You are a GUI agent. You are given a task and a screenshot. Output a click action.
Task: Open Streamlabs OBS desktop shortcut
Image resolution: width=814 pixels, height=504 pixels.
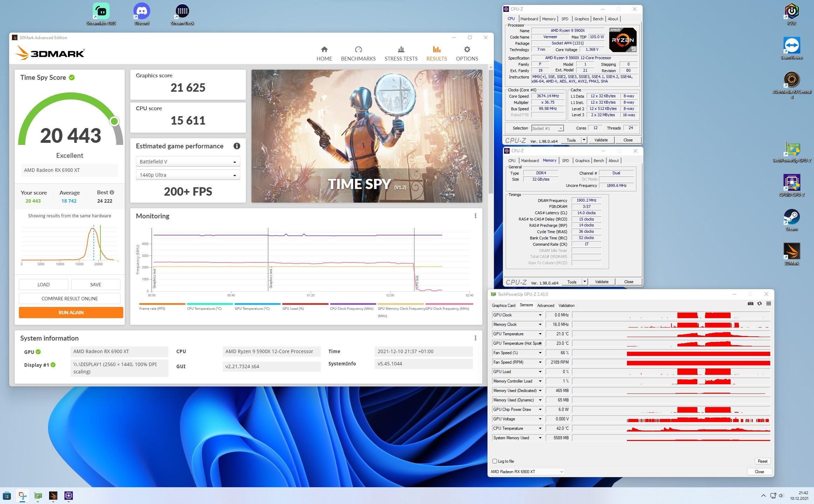101,14
